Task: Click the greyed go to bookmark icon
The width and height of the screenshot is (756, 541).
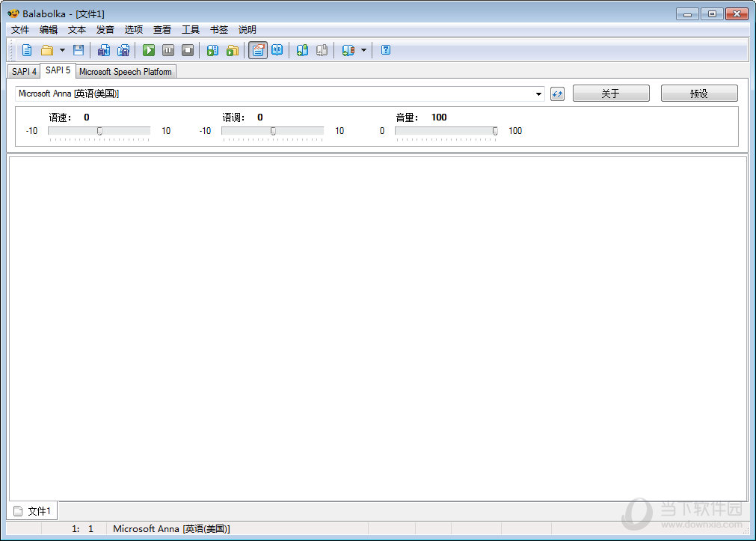Action: (322, 50)
